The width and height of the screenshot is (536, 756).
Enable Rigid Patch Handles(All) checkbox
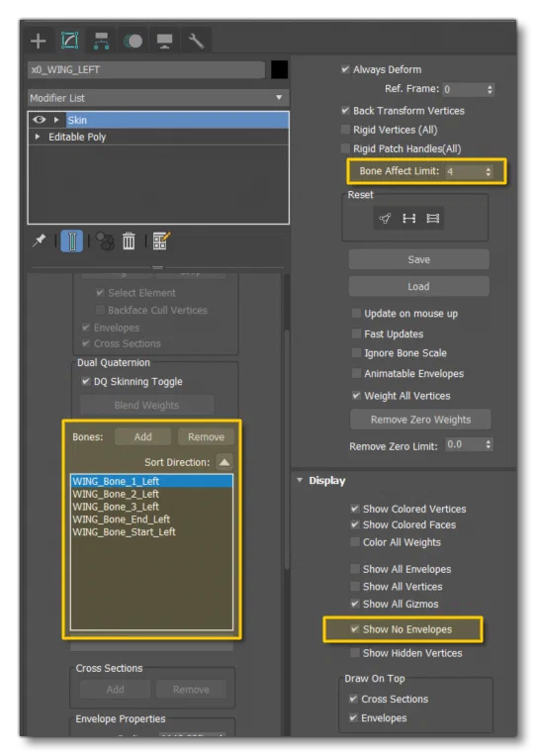pos(345,148)
